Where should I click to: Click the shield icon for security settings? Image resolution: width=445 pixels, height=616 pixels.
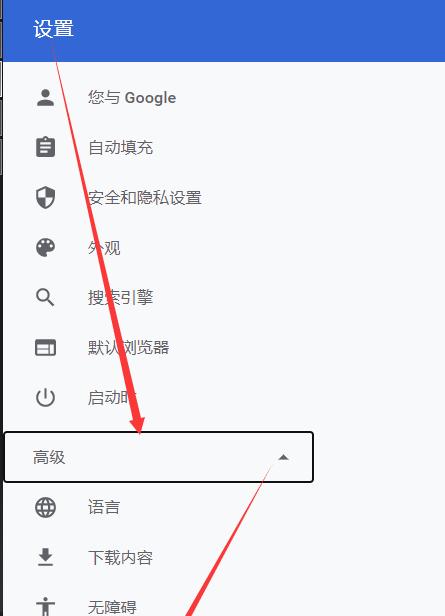point(46,197)
